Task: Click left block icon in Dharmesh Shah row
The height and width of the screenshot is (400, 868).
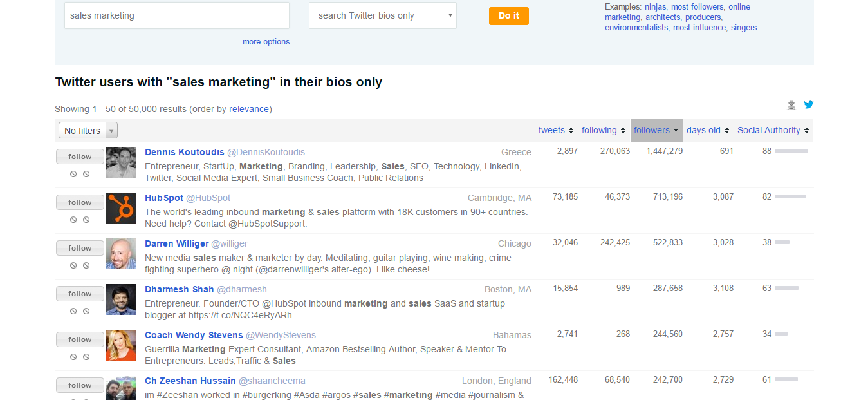Action: tap(73, 311)
